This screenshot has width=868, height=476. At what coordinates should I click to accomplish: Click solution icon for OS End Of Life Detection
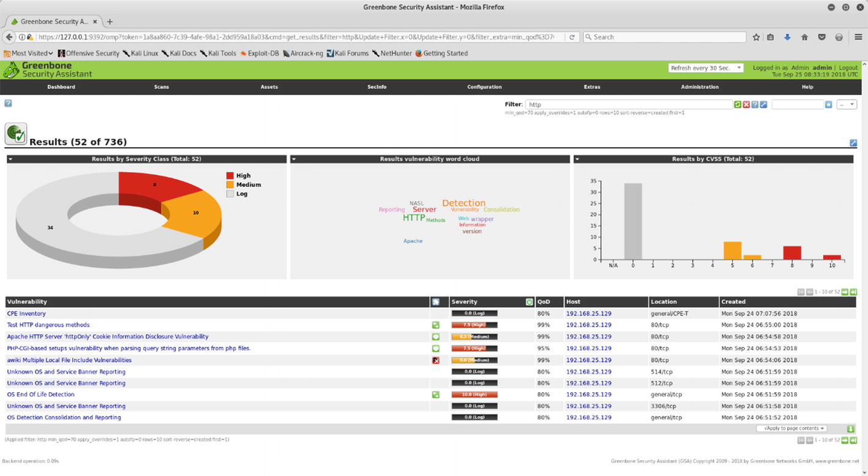tap(435, 395)
